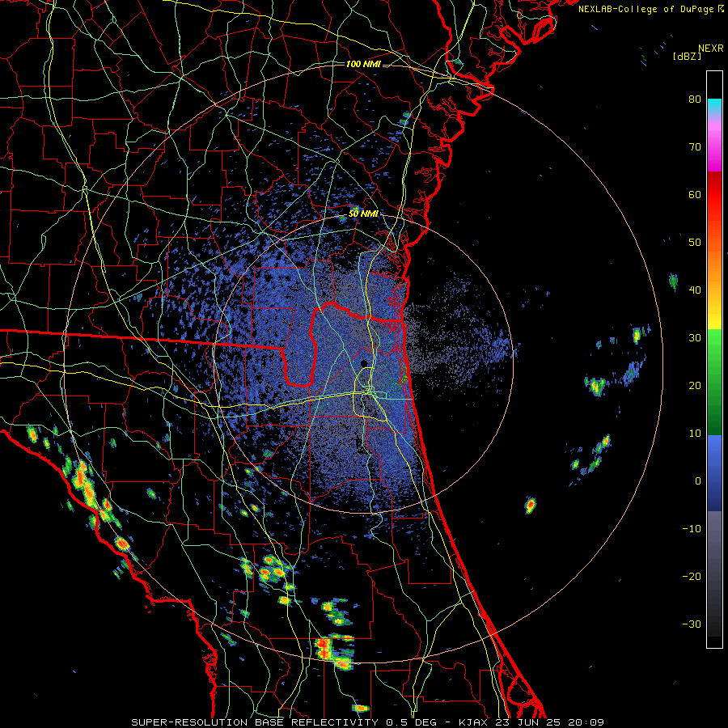Screen dimensions: 728x728
Task: Click the 80 value on the dBZ scale
Action: [695, 99]
